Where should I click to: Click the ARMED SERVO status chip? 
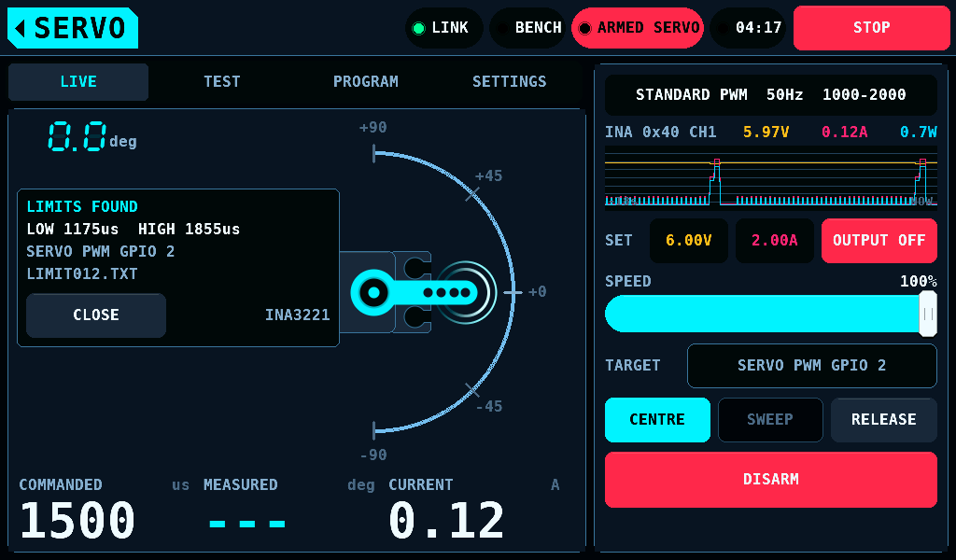638,28
